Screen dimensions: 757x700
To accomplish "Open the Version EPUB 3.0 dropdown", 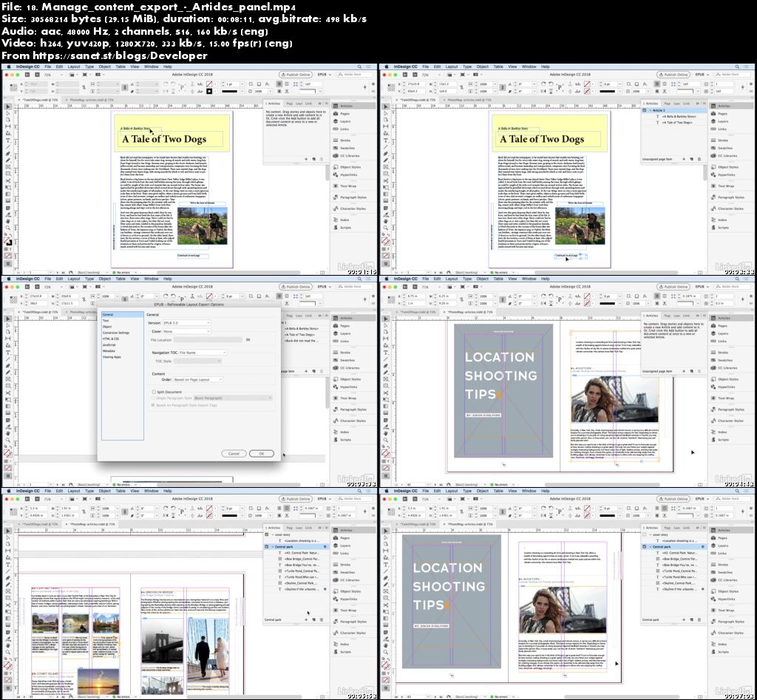I will pyautogui.click(x=186, y=322).
